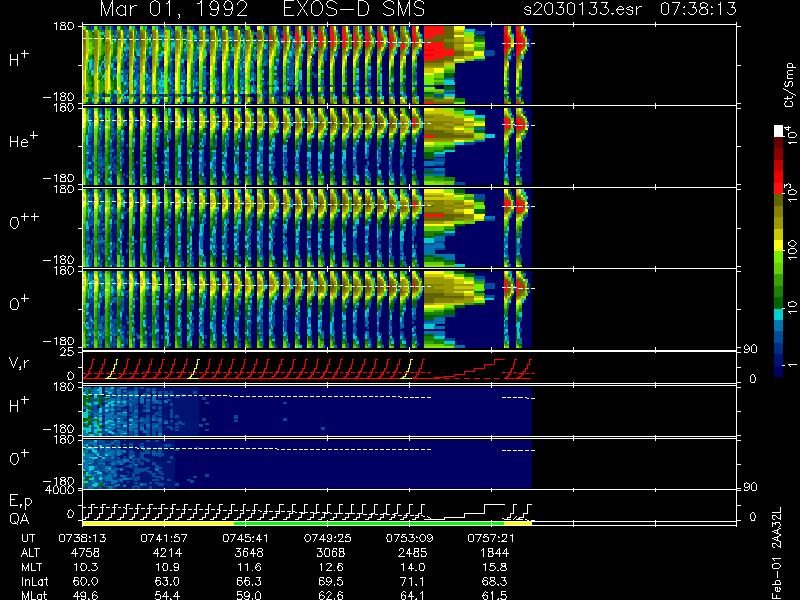
Task: Select the UT value "0757:21"
Action: 491,538
